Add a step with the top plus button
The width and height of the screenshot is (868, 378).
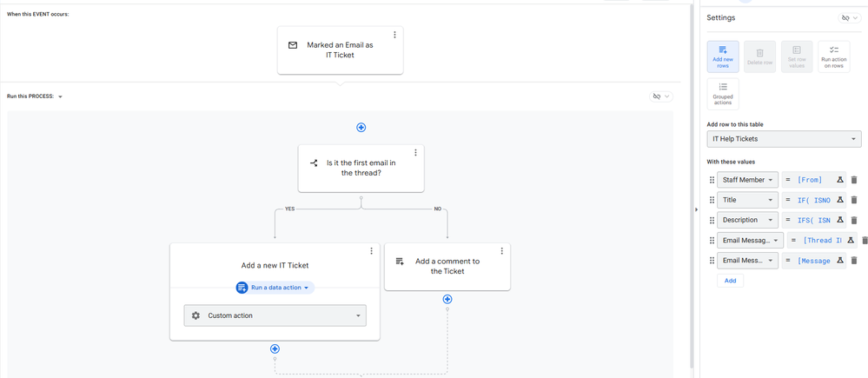pos(361,127)
